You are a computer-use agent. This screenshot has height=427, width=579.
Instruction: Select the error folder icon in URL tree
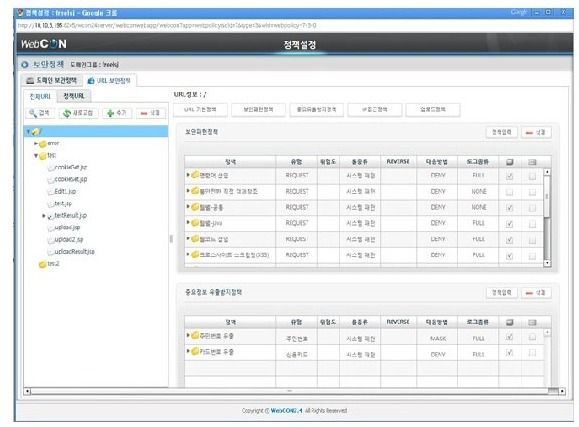click(x=43, y=144)
